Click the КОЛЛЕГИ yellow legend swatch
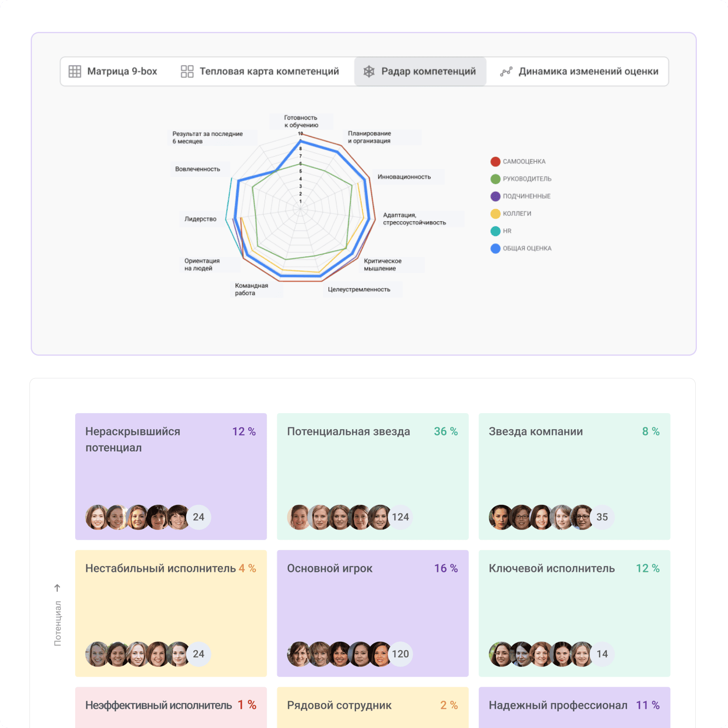Image resolution: width=728 pixels, height=728 pixels. (x=495, y=214)
